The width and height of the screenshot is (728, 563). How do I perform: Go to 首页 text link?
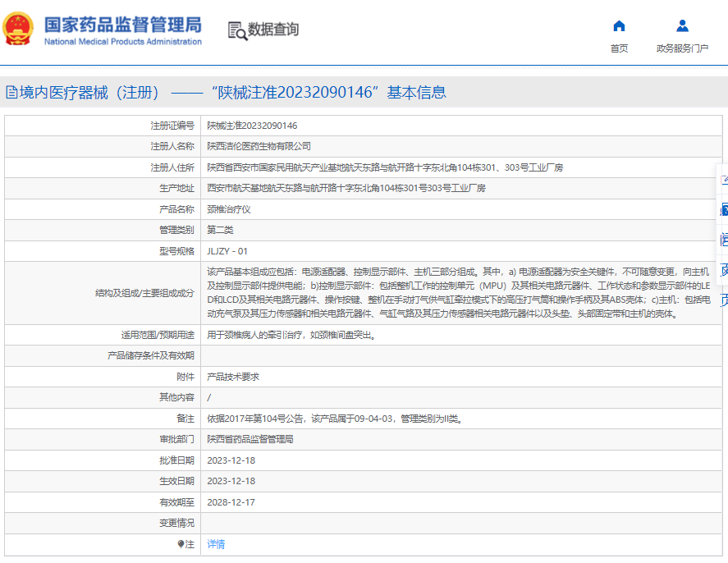tap(619, 48)
